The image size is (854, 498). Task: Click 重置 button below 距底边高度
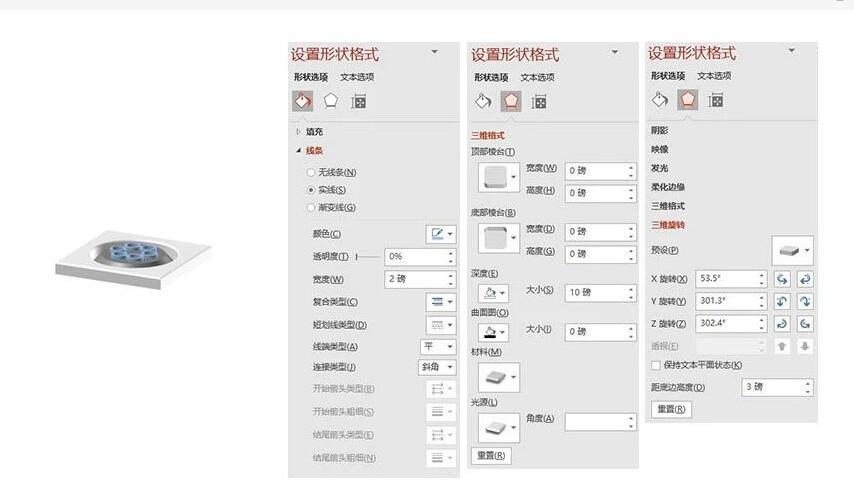click(670, 409)
